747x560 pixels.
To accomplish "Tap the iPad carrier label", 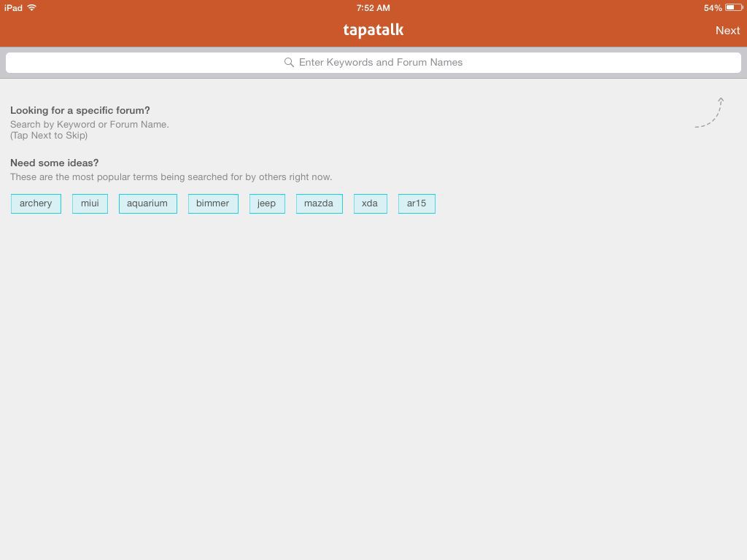I will pyautogui.click(x=13, y=7).
